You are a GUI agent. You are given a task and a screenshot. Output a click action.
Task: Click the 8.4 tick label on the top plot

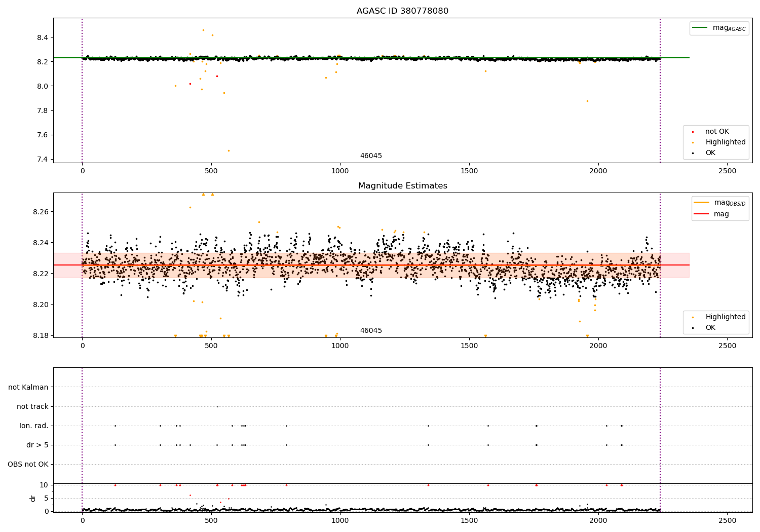[x=42, y=38]
